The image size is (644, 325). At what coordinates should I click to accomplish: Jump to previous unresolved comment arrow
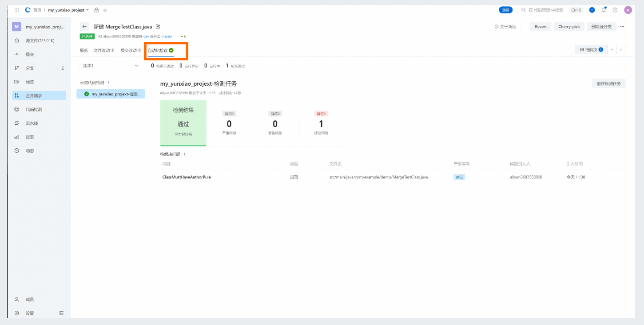point(612,50)
